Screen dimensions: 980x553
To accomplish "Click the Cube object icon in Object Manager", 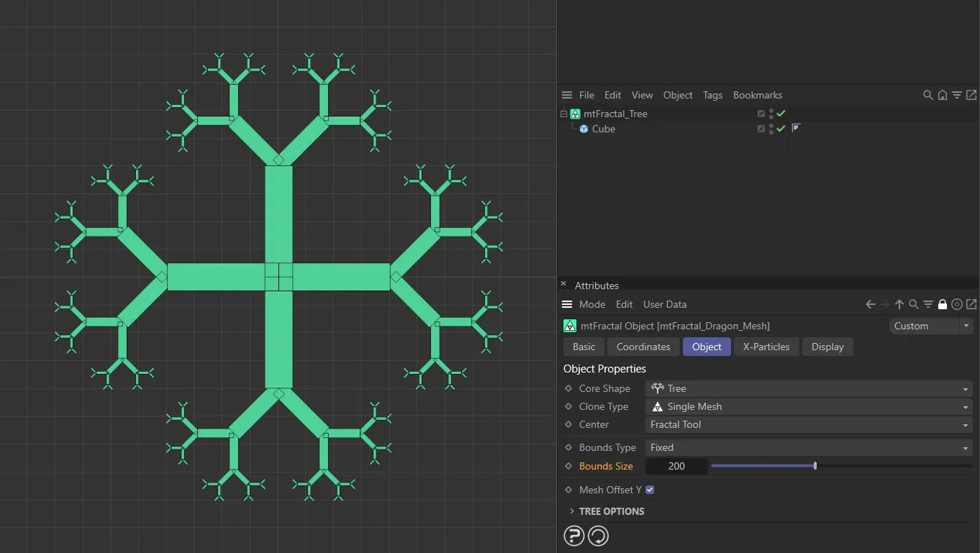I will [x=583, y=129].
